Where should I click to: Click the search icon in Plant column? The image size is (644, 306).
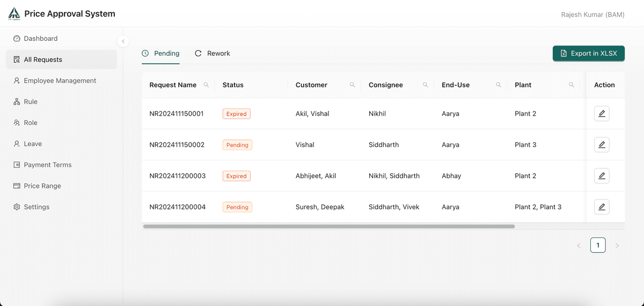click(x=571, y=85)
